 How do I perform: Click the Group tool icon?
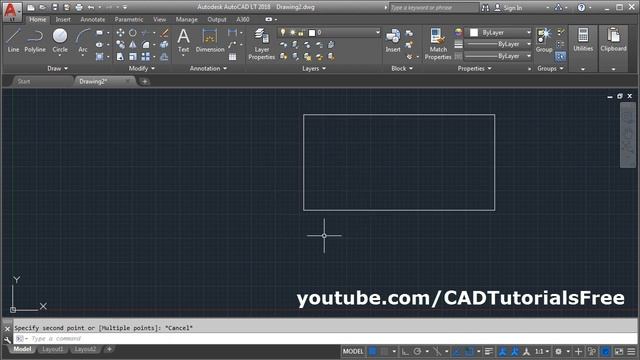pyautogui.click(x=544, y=40)
